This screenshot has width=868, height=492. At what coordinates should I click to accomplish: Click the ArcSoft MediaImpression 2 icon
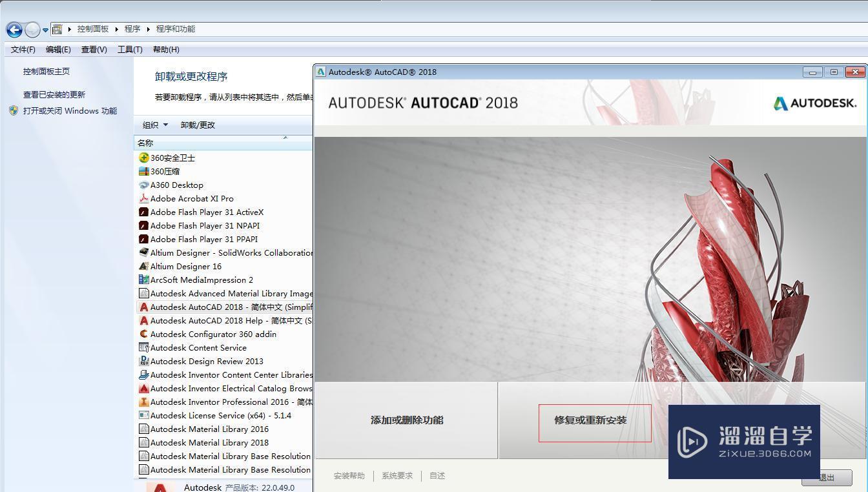point(143,280)
